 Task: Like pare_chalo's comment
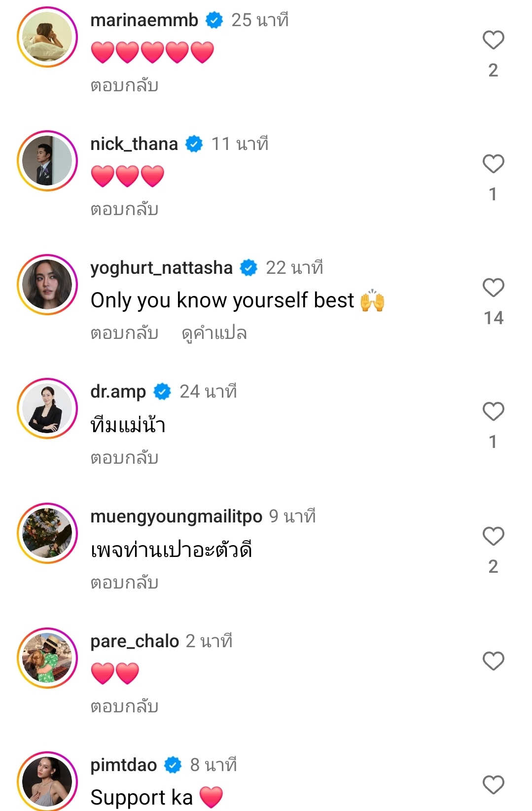pos(493,662)
